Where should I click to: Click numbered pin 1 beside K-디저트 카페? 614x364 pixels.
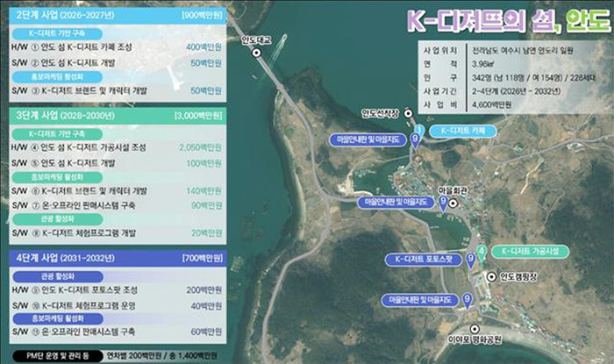(x=419, y=132)
